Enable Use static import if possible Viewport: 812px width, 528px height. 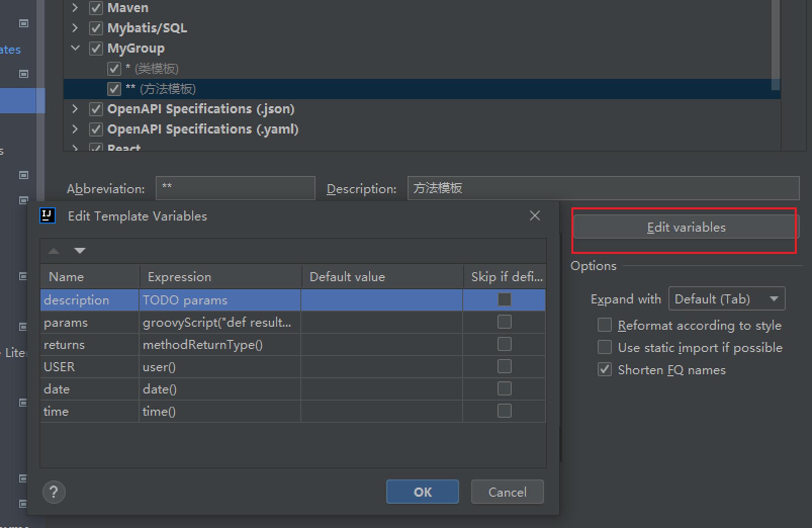[x=605, y=347]
